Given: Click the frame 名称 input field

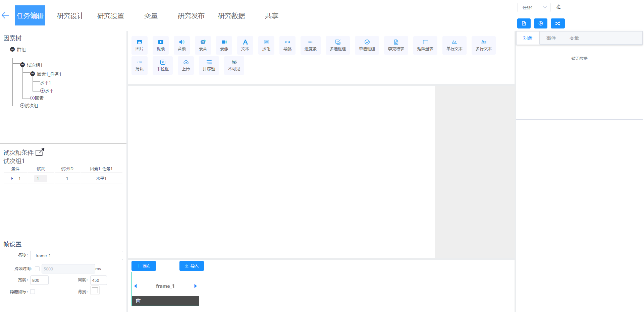Looking at the screenshot, I should (x=76, y=255).
